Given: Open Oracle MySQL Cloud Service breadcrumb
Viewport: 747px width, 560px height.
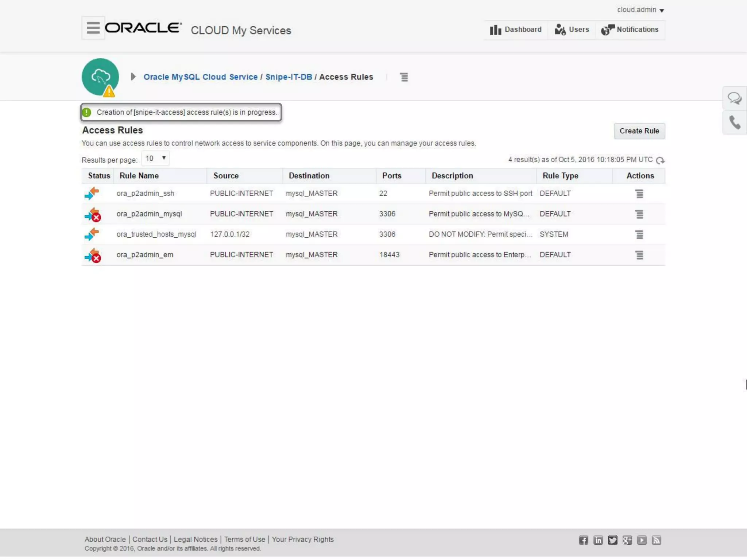Looking at the screenshot, I should point(201,77).
